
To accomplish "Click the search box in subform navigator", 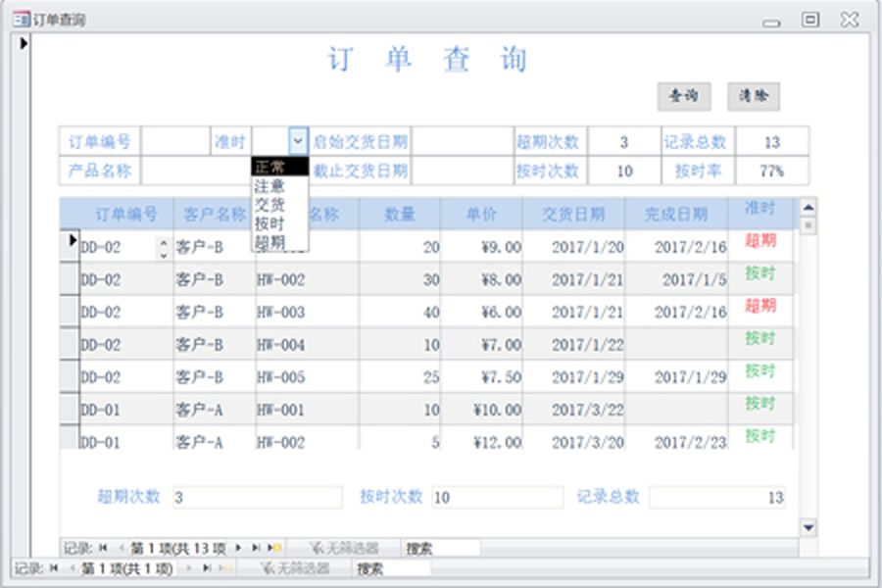I will [441, 548].
